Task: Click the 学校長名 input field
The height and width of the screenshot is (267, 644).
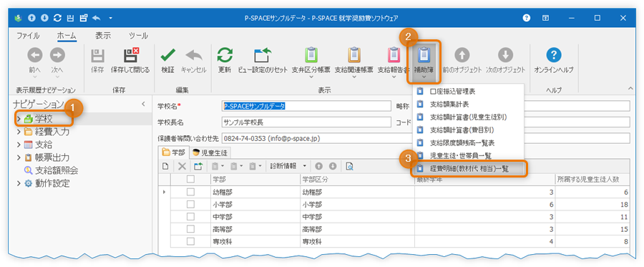Action: (306, 122)
